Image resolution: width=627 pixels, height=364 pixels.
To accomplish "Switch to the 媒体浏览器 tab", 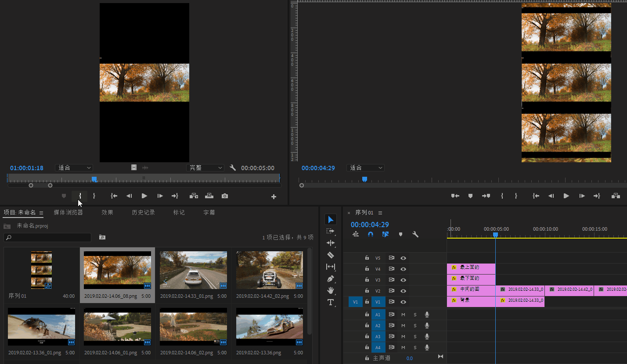I will tap(68, 212).
